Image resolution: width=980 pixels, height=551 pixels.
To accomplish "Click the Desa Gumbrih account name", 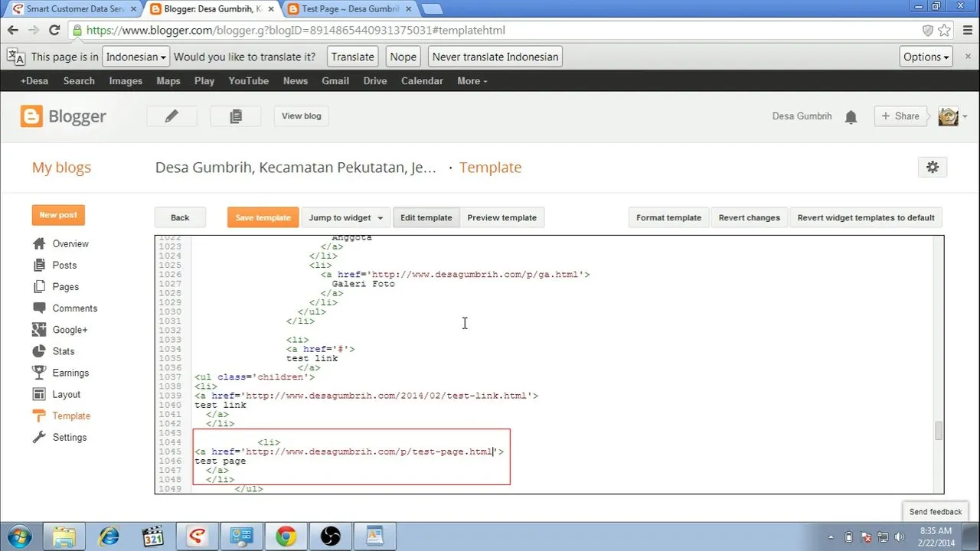I will (x=802, y=116).
